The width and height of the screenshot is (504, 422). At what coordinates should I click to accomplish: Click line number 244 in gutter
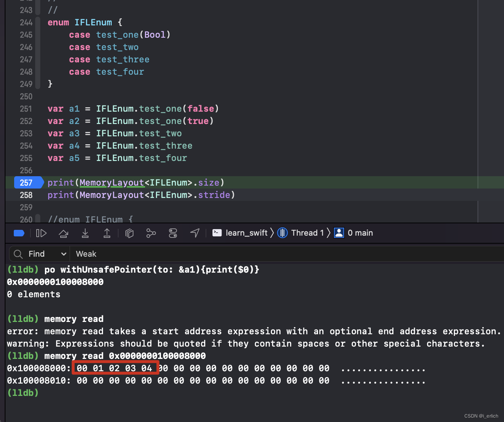(x=26, y=22)
